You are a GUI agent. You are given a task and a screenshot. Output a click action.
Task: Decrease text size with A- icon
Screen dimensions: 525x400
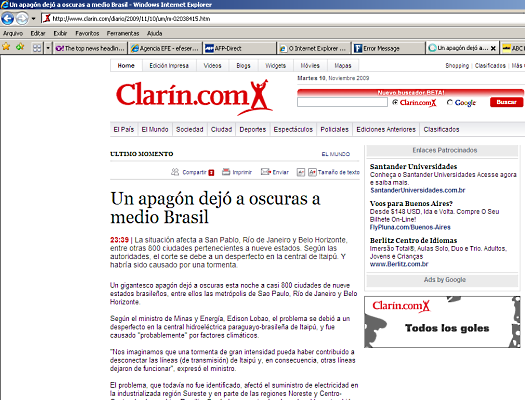click(301, 172)
